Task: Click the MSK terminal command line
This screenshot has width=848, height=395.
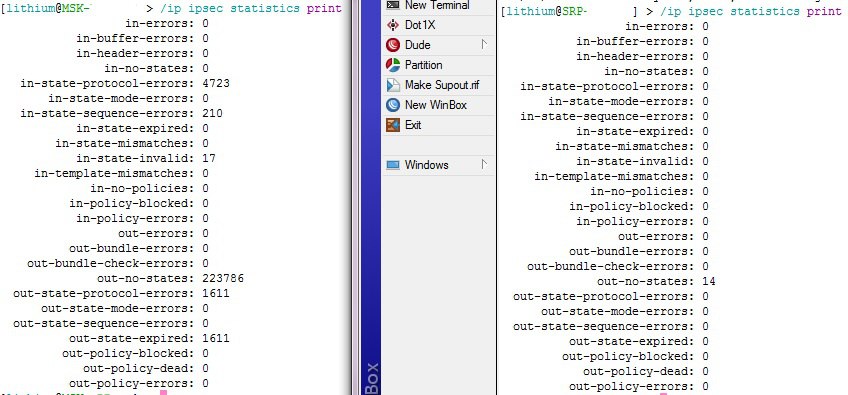Action: (x=171, y=8)
